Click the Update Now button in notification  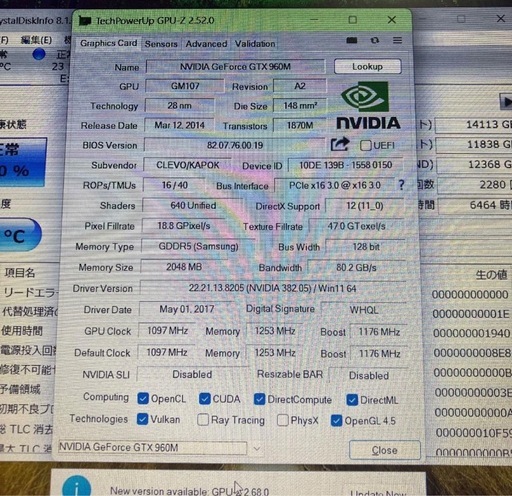[378, 492]
